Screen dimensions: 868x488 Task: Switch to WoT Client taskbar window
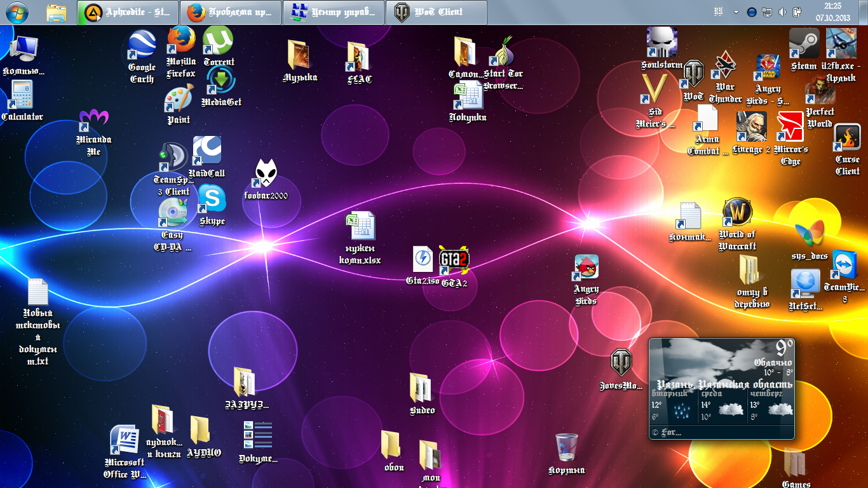click(x=437, y=12)
